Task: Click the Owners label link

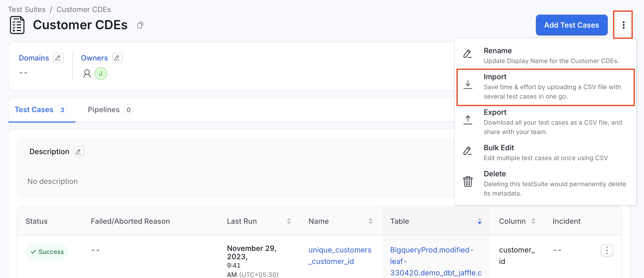Action: 94,58
